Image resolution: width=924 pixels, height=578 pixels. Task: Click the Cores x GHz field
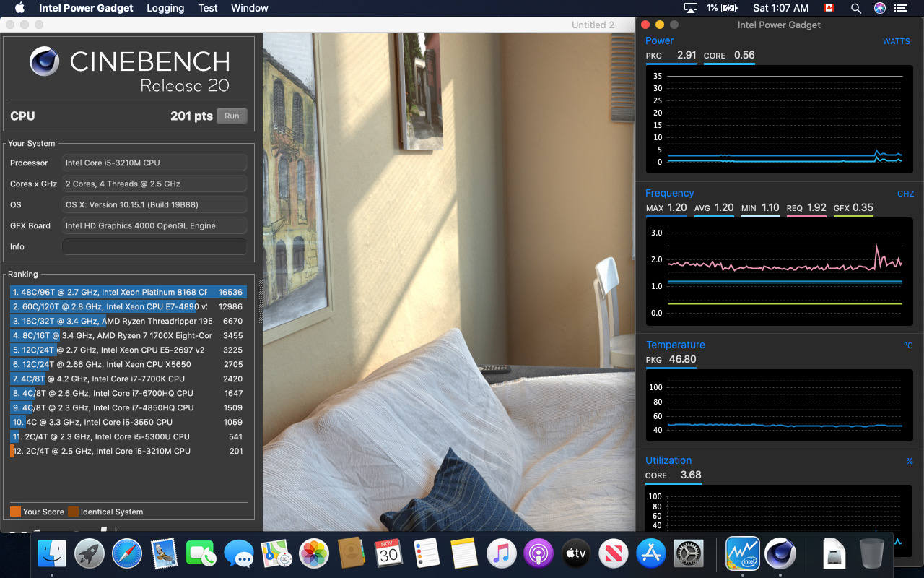tap(154, 184)
